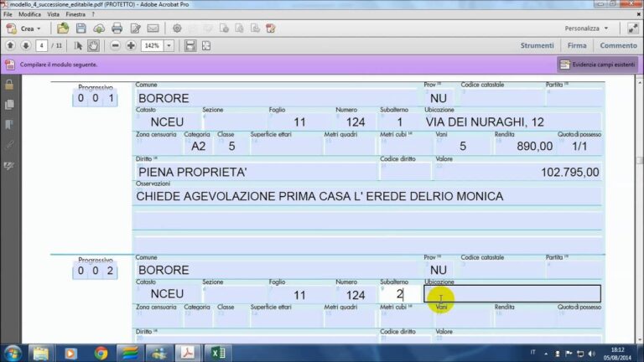Viewport: 644px width, 362px height.
Task: Click the Save file icon
Action: tap(80, 28)
